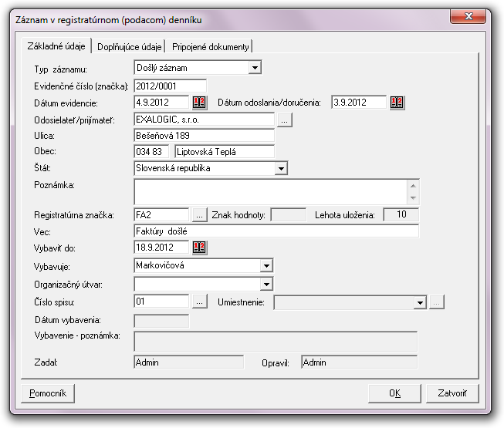Switch to Doplňujúce údaje tab
The image size is (504, 428).
(x=130, y=47)
